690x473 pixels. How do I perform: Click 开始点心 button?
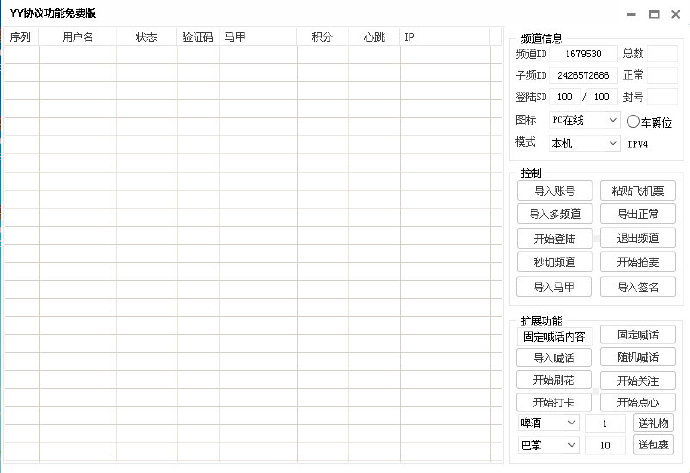[x=638, y=402]
